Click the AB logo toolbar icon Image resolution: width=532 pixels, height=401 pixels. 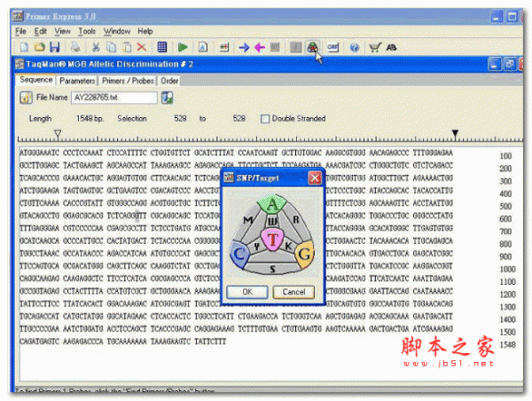coord(391,48)
